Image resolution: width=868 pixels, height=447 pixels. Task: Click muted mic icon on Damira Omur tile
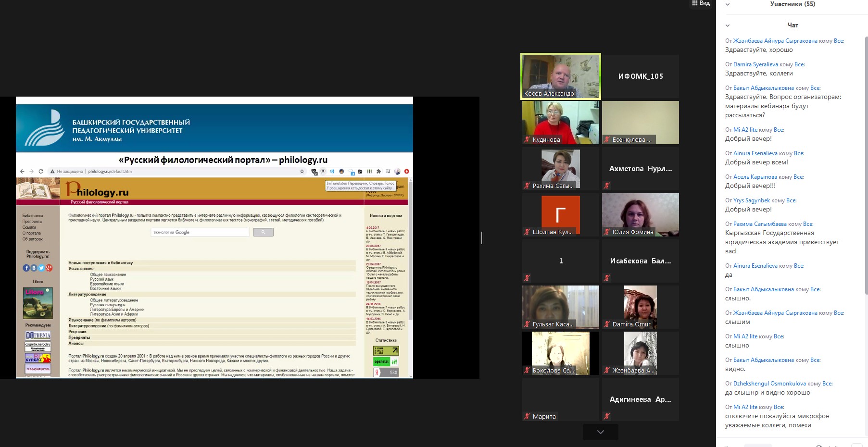pos(607,324)
